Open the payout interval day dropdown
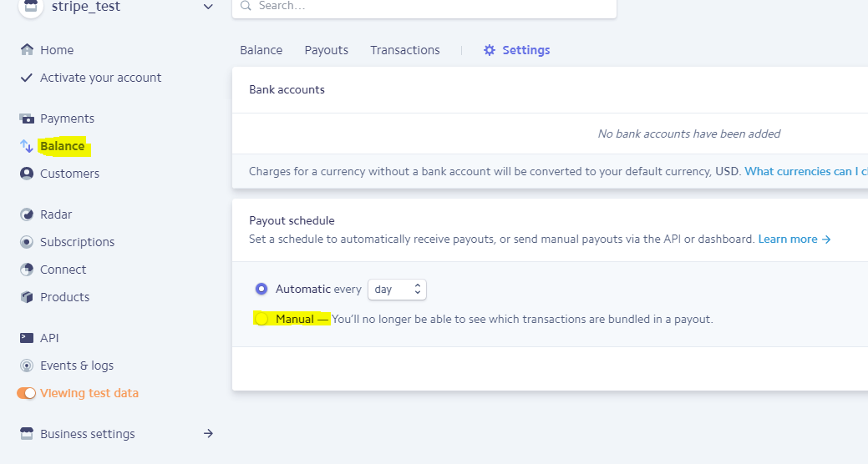Image resolution: width=868 pixels, height=464 pixels. click(x=397, y=290)
